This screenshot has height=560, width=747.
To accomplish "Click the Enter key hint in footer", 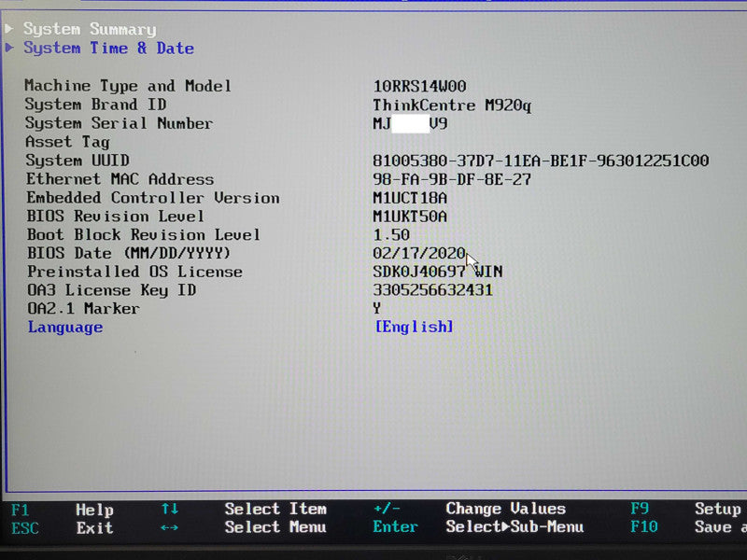I will pos(395,527).
